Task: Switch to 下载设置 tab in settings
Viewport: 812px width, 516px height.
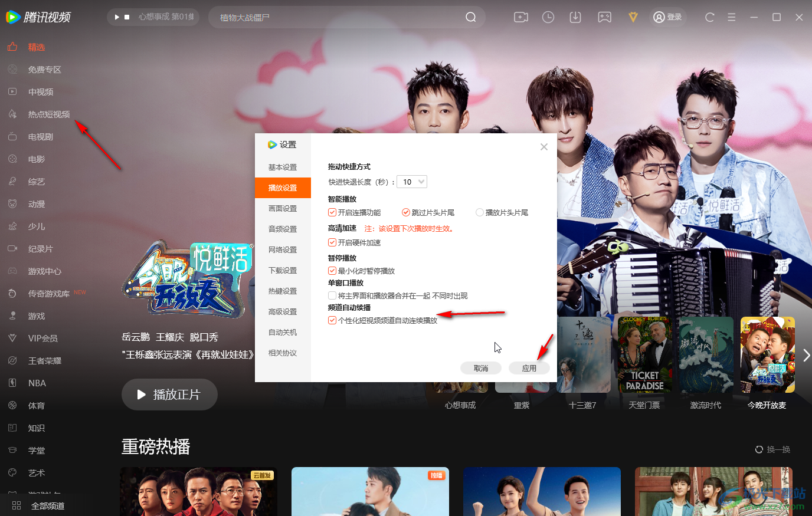Action: click(283, 271)
